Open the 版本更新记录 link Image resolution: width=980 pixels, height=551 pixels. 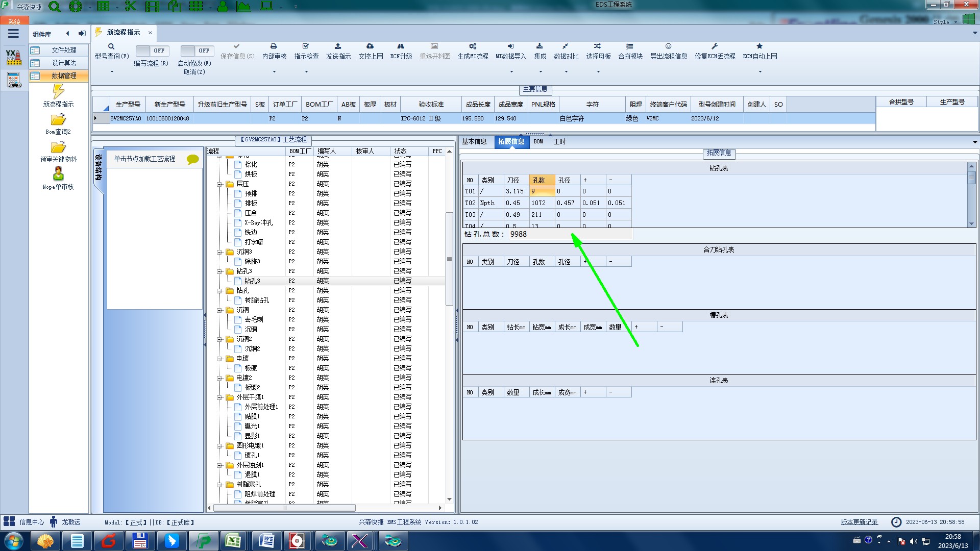tap(859, 522)
